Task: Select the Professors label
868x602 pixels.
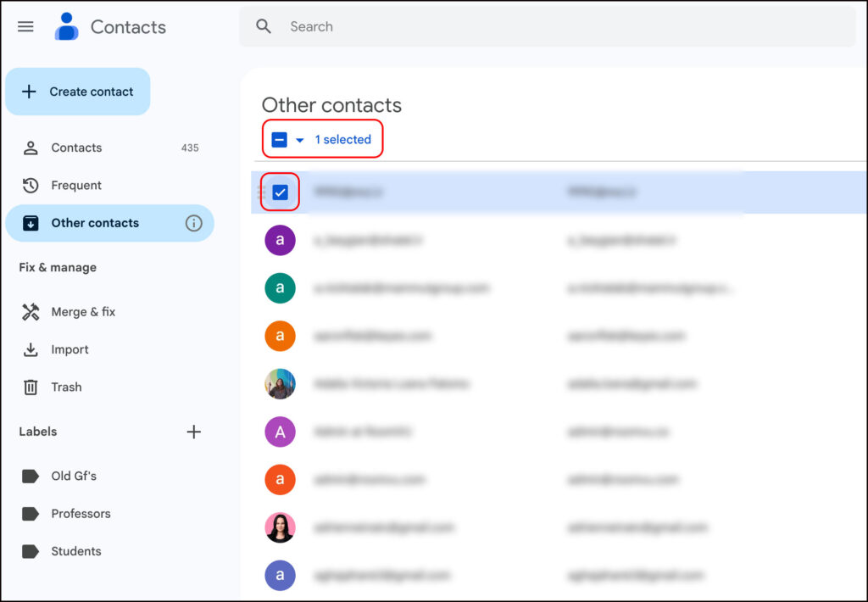Action: 81,514
